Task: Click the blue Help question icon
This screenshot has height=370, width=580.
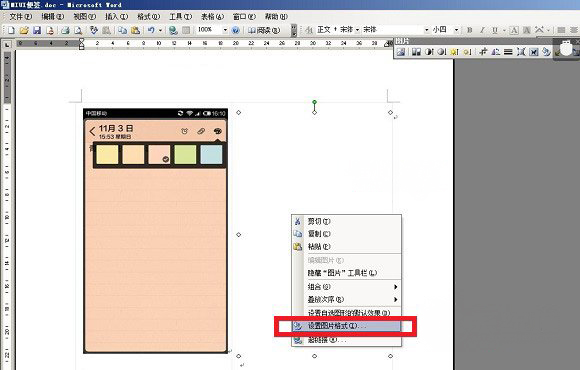Action: click(236, 30)
